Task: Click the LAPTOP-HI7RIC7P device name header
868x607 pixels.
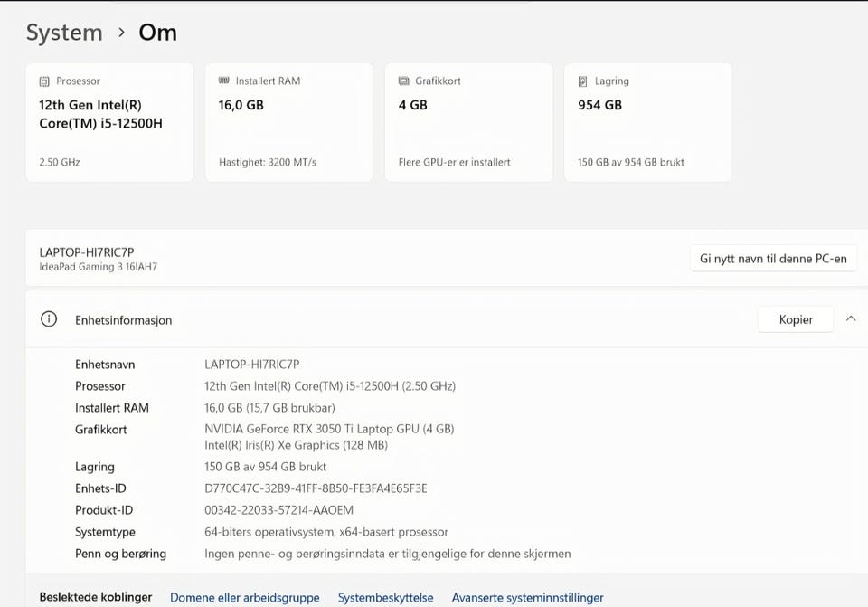Action: [87, 252]
